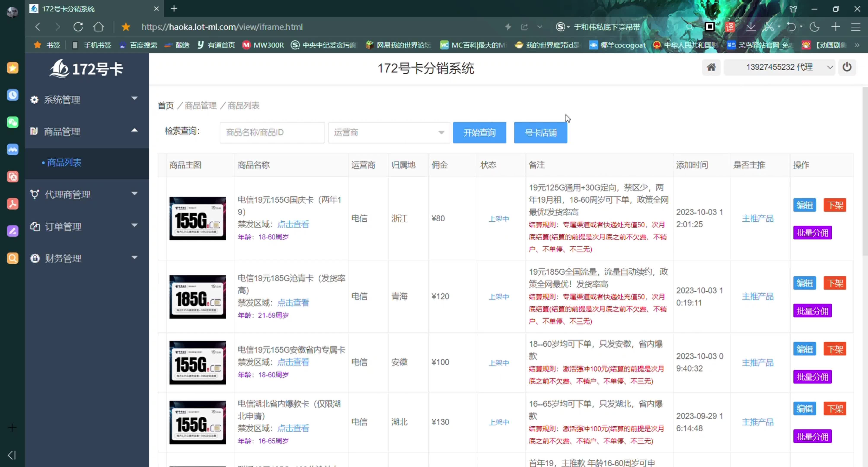Open the 13927455232 代理 account dropdown
Screen dimensions: 868x467
pos(779,67)
